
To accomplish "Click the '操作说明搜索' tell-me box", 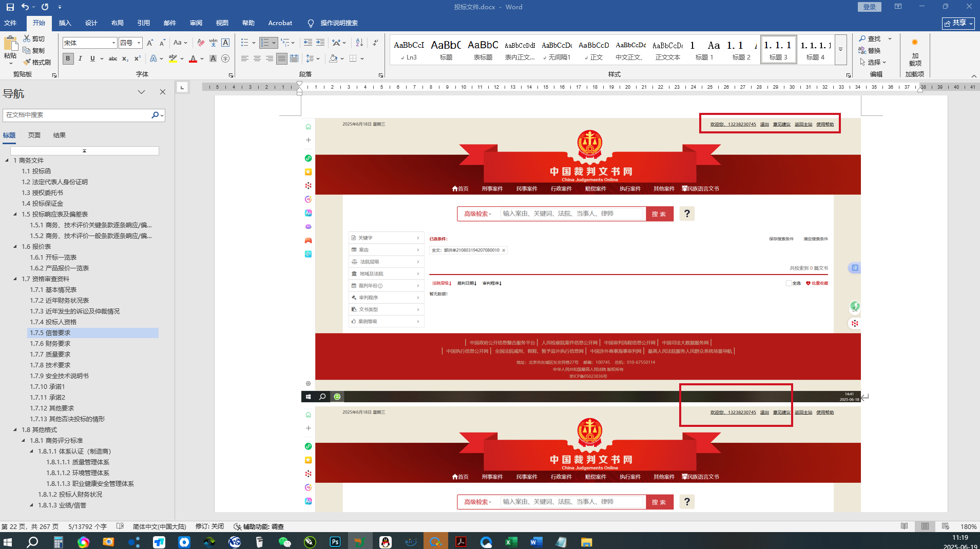I will pos(332,23).
